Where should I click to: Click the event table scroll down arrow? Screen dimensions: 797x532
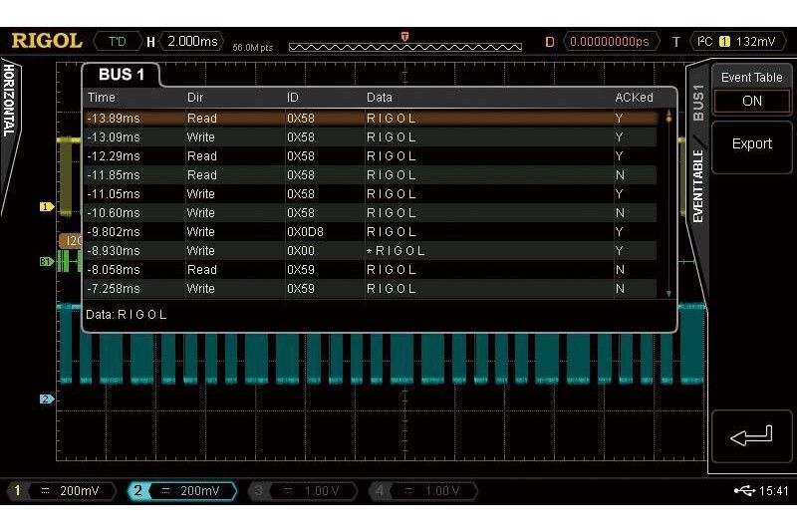(668, 294)
